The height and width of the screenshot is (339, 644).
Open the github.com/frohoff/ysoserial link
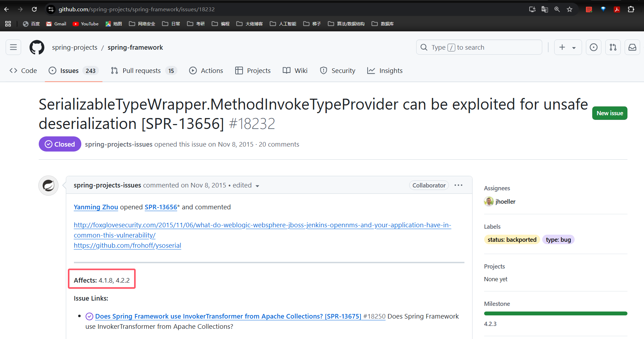click(127, 246)
